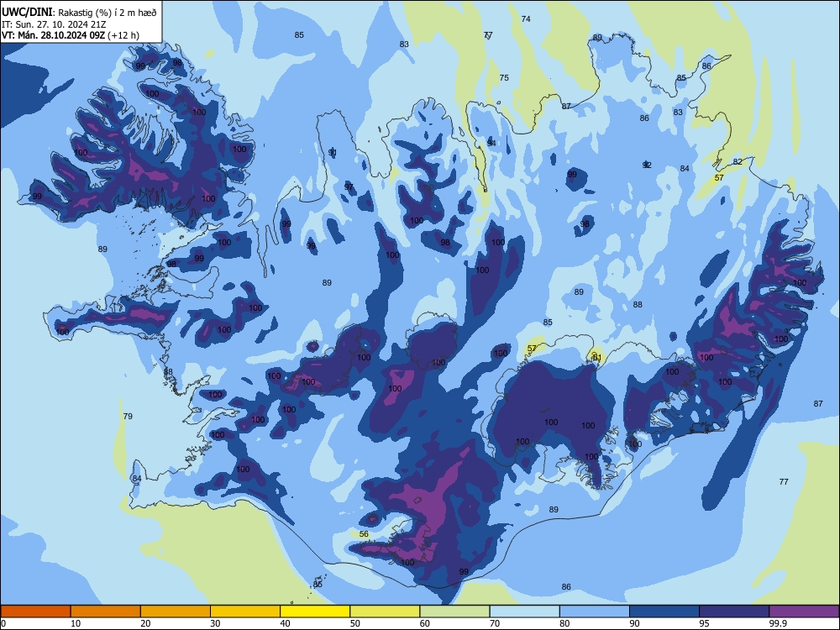The width and height of the screenshot is (840, 630).
Task: Click the legend tick label '50'
Action: click(355, 623)
